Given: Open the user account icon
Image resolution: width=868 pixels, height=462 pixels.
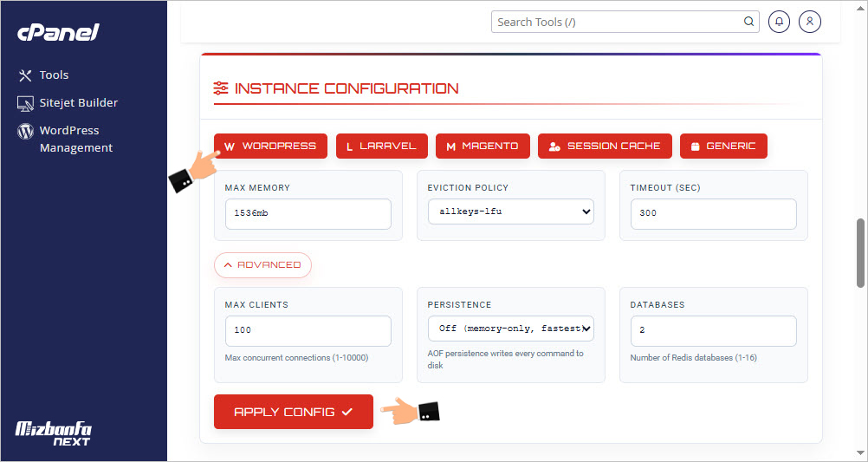Looking at the screenshot, I should click(810, 22).
